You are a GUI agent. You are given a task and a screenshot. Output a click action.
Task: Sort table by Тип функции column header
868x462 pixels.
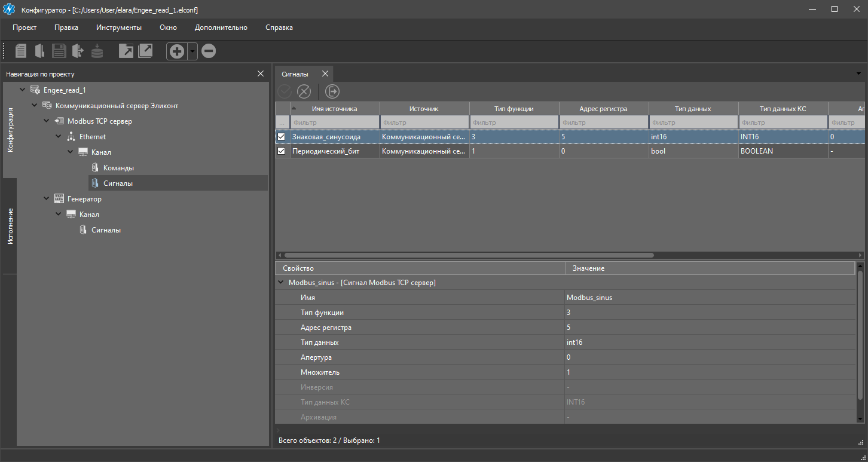pos(514,109)
